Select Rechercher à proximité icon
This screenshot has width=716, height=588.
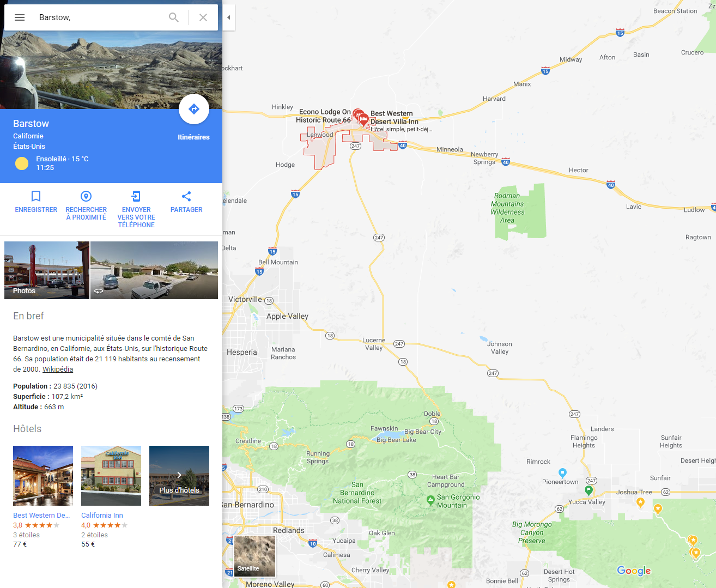pyautogui.click(x=86, y=196)
